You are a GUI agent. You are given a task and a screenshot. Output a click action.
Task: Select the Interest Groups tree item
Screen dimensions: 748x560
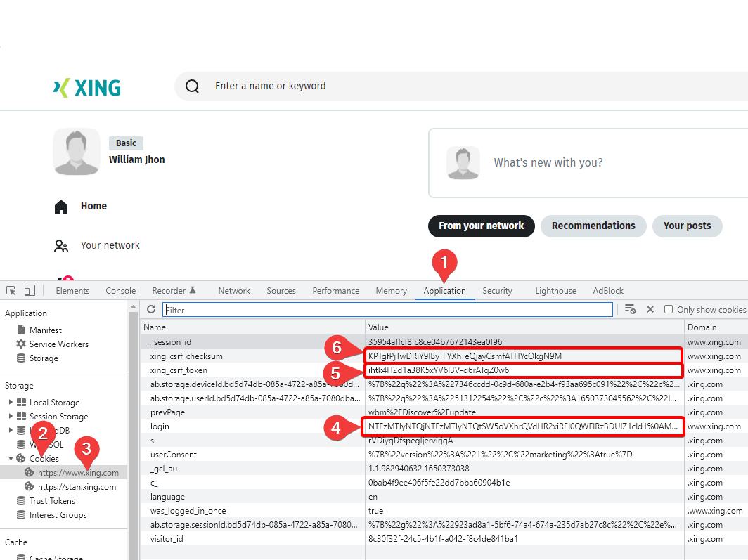(58, 515)
